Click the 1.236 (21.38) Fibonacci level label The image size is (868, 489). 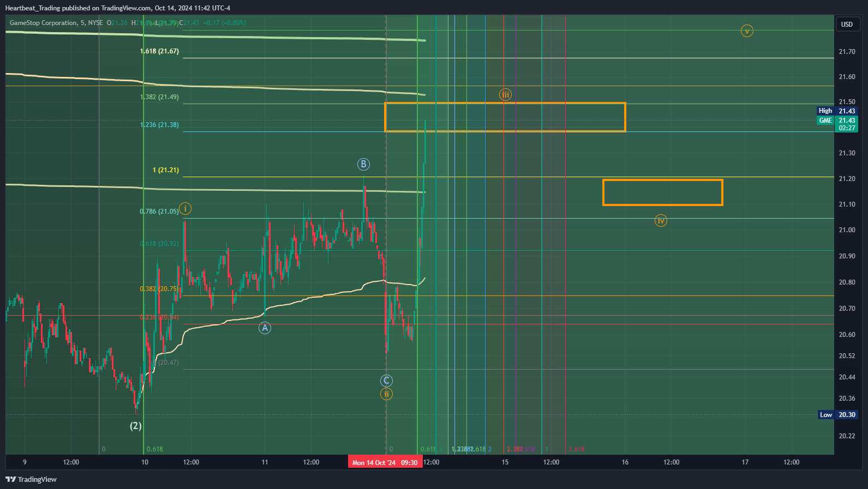[x=159, y=125]
